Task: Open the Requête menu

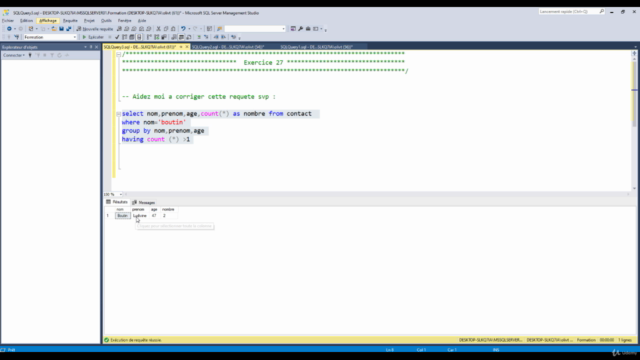Action: point(70,20)
